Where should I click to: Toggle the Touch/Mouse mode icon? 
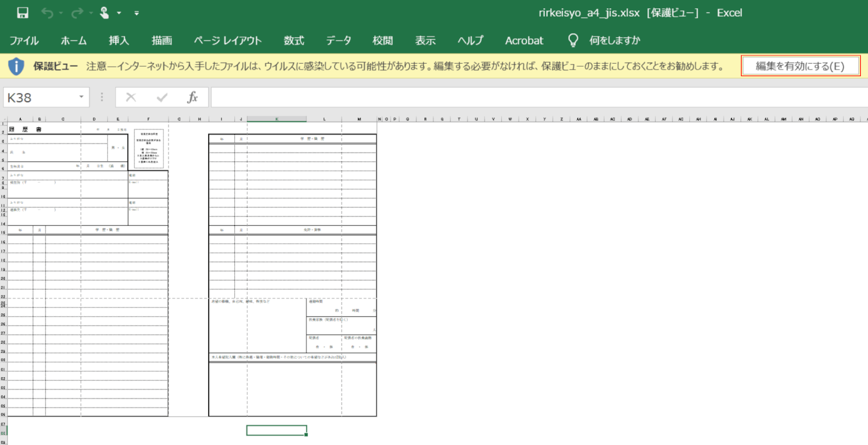tap(104, 13)
